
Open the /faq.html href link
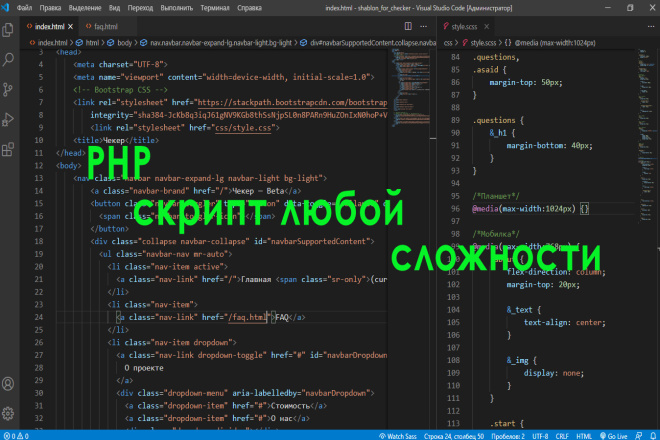click(247, 317)
